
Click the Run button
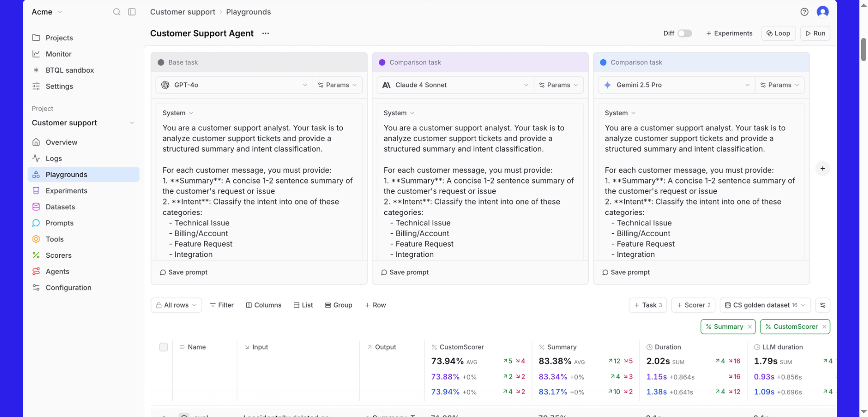point(815,33)
